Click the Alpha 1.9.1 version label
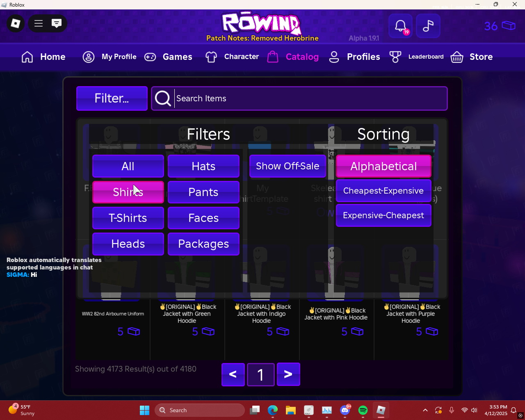Screen dimensions: 525x420 (364, 38)
